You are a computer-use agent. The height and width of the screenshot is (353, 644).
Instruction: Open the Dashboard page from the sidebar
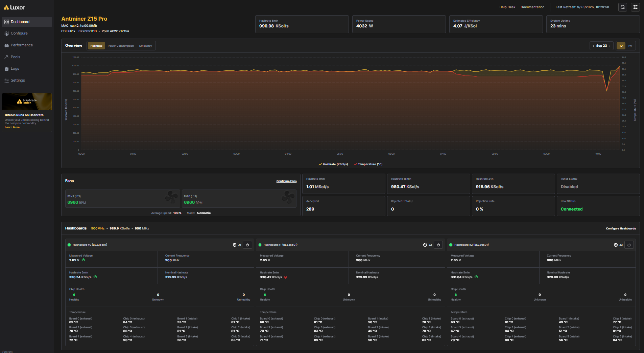27,22
